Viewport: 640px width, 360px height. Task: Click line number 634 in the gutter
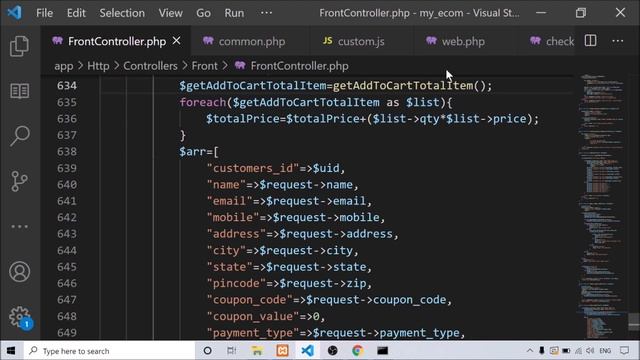click(67, 86)
